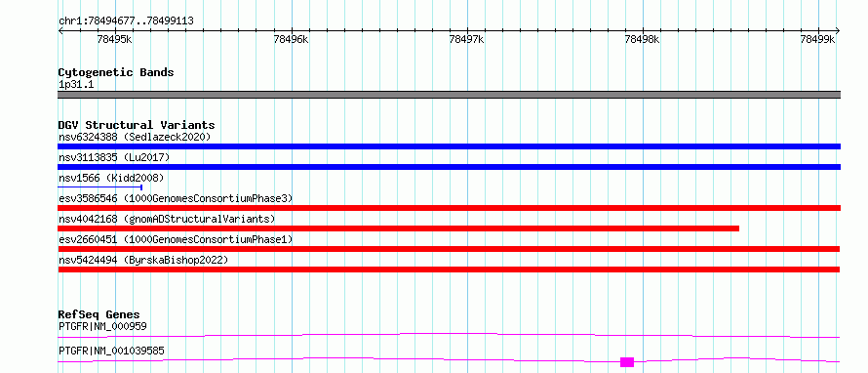Viewport: 868px width, 373px height.
Task: Click the magenta exon box of NM_001039585
Action: [627, 362]
